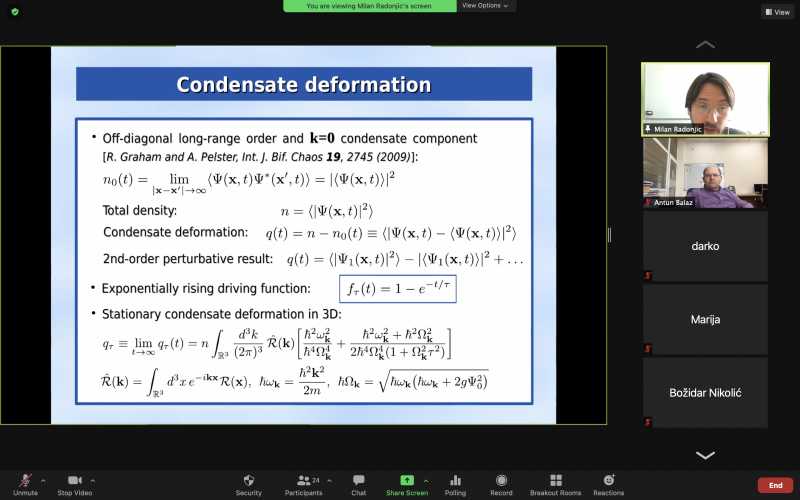Click the View button at top right
This screenshot has height=500, width=800.
(776, 12)
